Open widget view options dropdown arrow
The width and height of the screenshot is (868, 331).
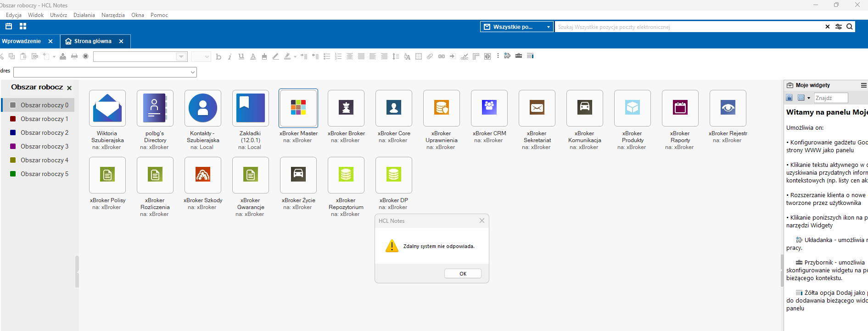point(809,98)
